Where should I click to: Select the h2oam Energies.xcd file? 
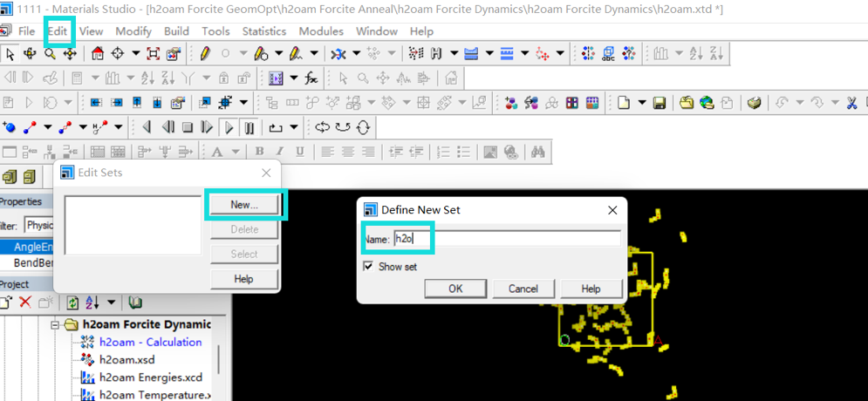click(x=151, y=377)
